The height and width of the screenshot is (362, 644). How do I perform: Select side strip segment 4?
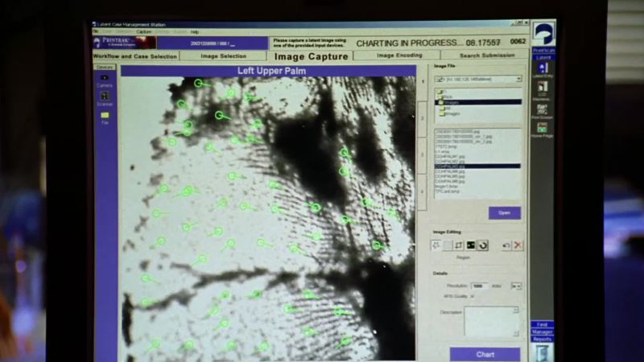coord(423,192)
